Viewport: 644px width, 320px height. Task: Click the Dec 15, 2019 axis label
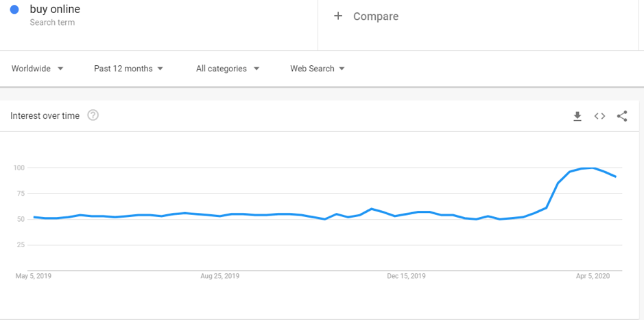[406, 277]
